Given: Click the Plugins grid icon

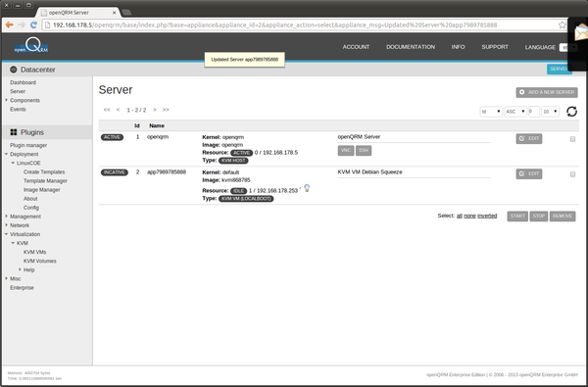Looking at the screenshot, I should click(14, 132).
